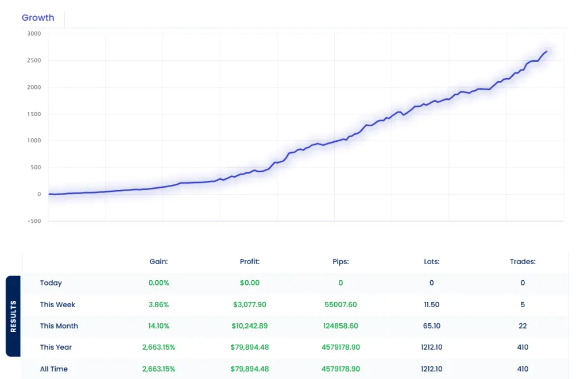Open the Growth tab
The width and height of the screenshot is (588, 379).
38,18
